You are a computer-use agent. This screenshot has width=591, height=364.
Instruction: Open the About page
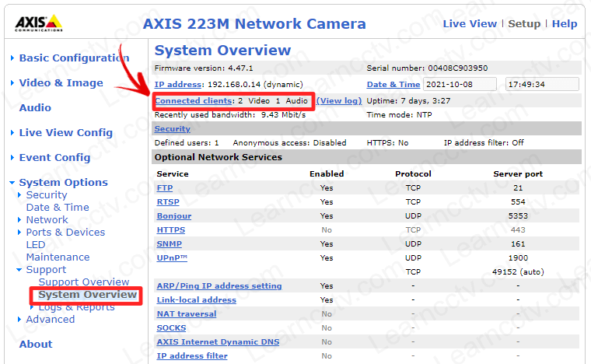tap(36, 345)
